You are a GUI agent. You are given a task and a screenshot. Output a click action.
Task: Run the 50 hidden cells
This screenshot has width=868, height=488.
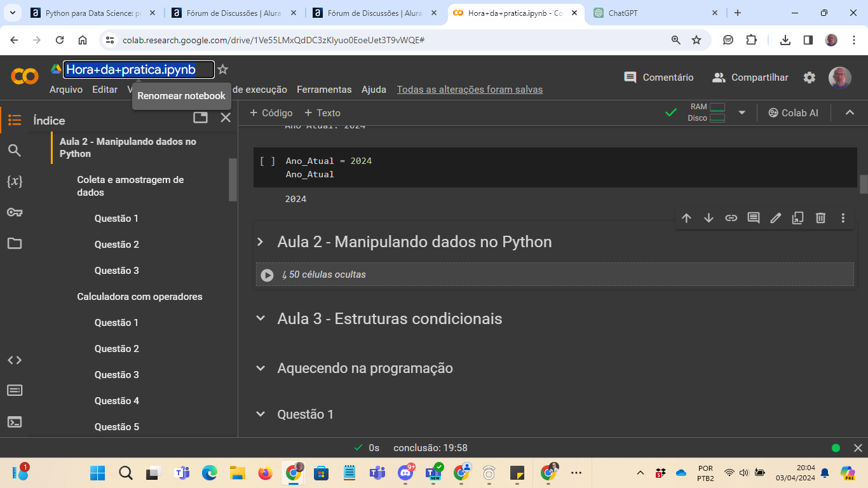(268, 275)
